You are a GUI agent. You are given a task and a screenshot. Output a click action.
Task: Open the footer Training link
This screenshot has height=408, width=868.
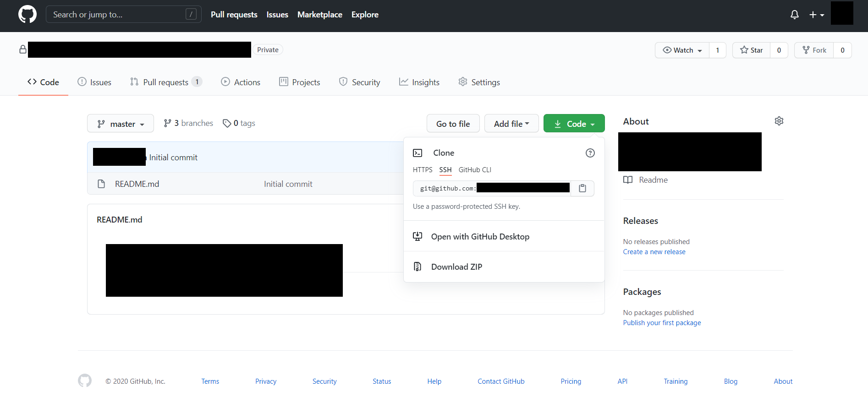(676, 381)
